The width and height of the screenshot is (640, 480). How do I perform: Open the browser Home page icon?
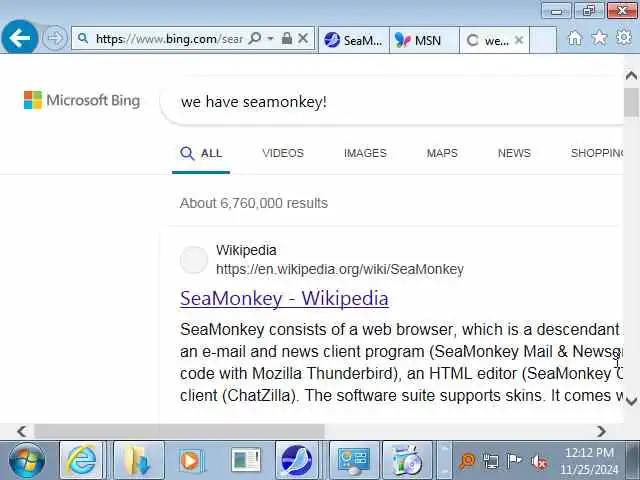click(x=575, y=38)
